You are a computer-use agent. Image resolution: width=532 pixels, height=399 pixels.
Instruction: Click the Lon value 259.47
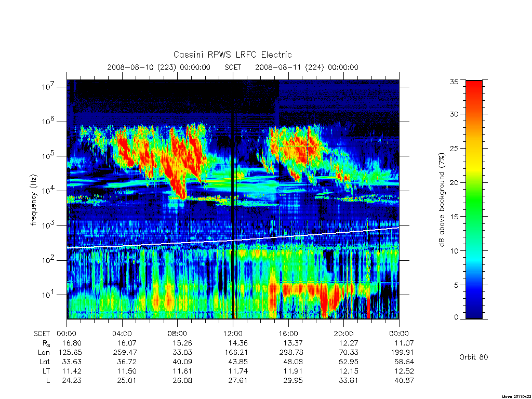(x=125, y=353)
